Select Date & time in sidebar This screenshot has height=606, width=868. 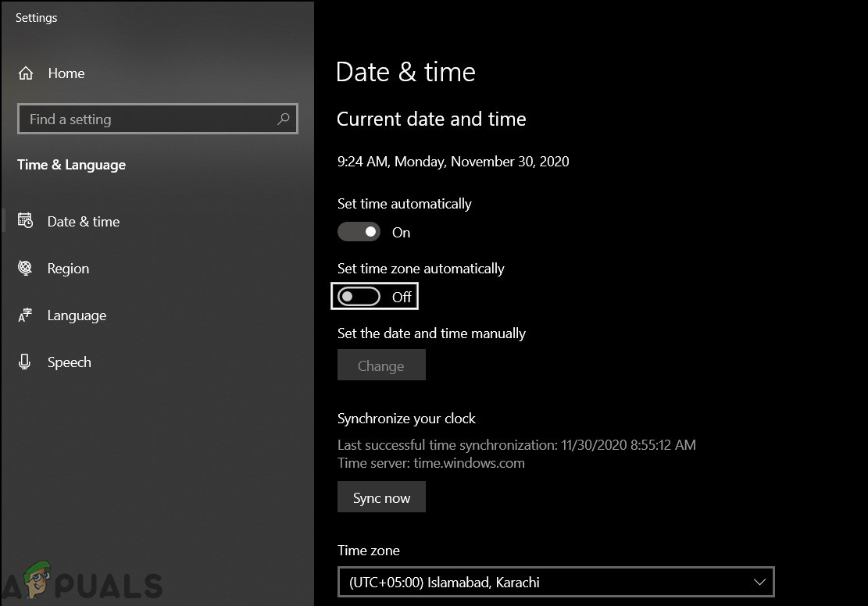(83, 221)
